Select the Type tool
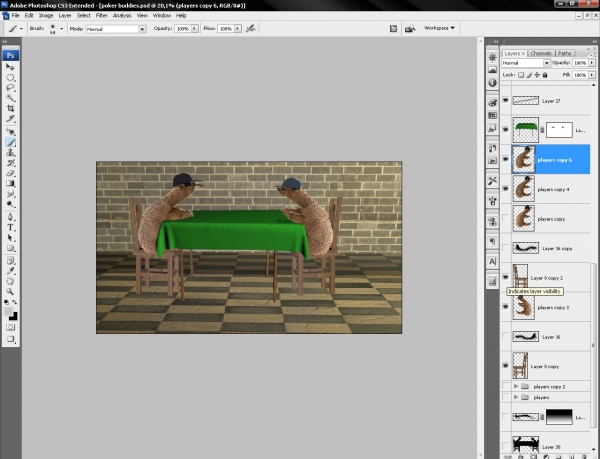Viewport: 600px width, 459px height. (x=10, y=228)
